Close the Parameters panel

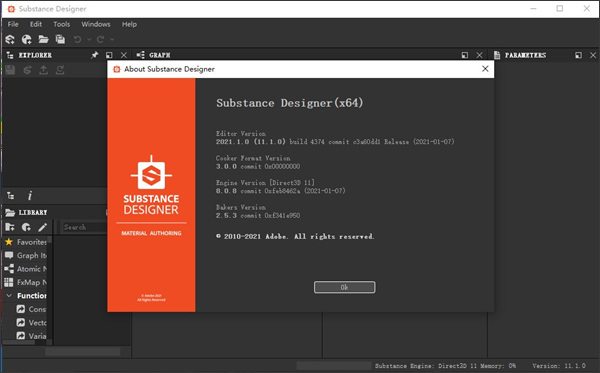point(593,55)
